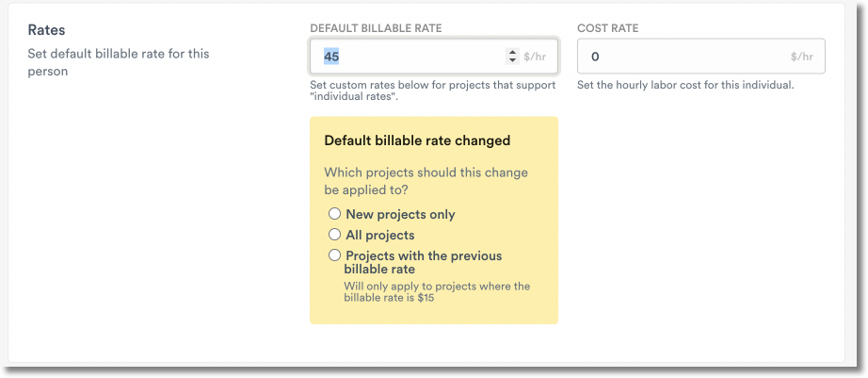Focus the Cost Rate input field
Viewport: 868px width, 378px height.
[678, 57]
